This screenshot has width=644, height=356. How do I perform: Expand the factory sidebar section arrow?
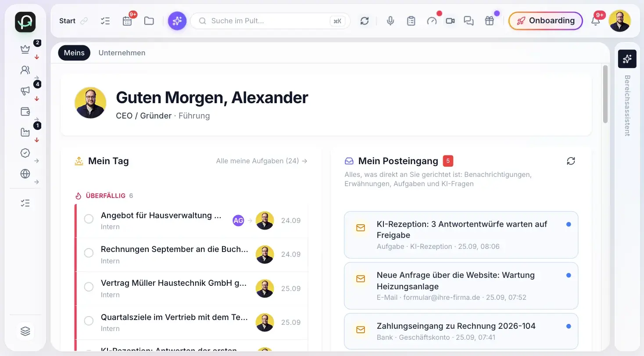click(x=37, y=140)
